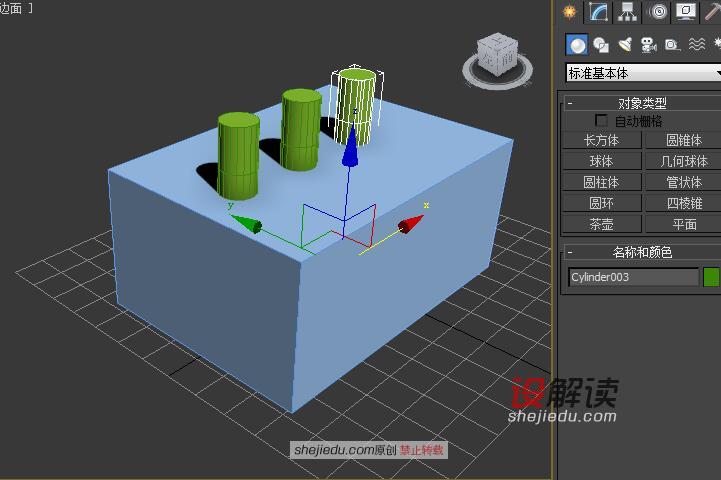Click the red X axis gizmo arrow
Screen dimensions: 721x480
click(x=410, y=224)
